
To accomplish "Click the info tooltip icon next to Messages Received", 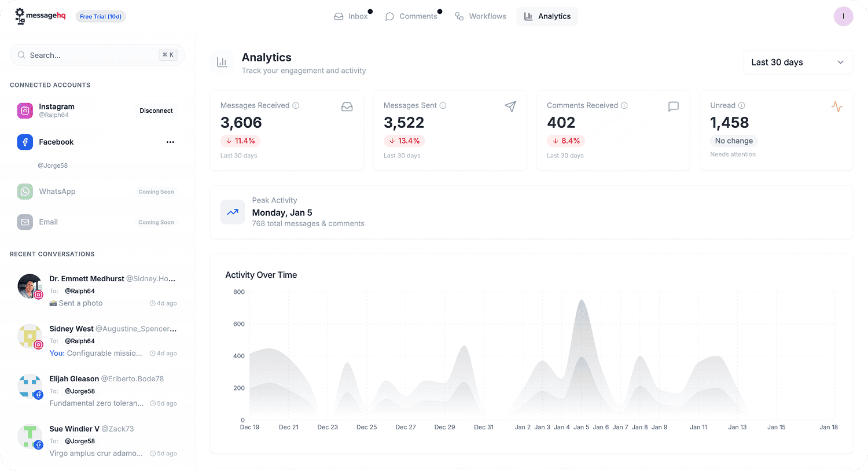I will tap(296, 105).
